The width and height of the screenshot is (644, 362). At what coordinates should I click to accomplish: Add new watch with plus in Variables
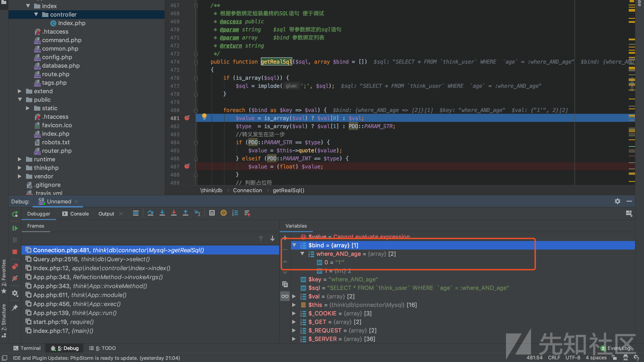285,237
